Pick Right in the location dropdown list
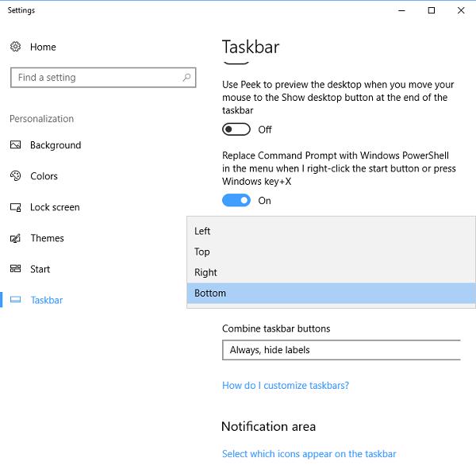 205,272
